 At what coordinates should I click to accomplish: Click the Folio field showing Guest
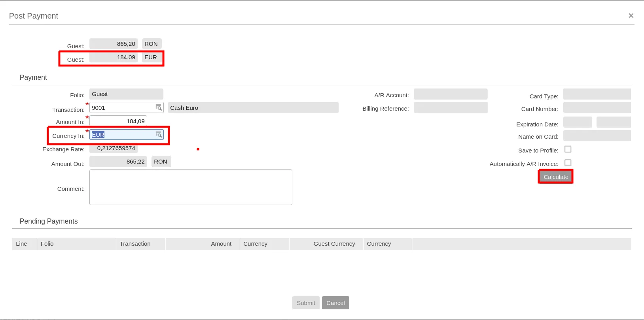point(126,94)
